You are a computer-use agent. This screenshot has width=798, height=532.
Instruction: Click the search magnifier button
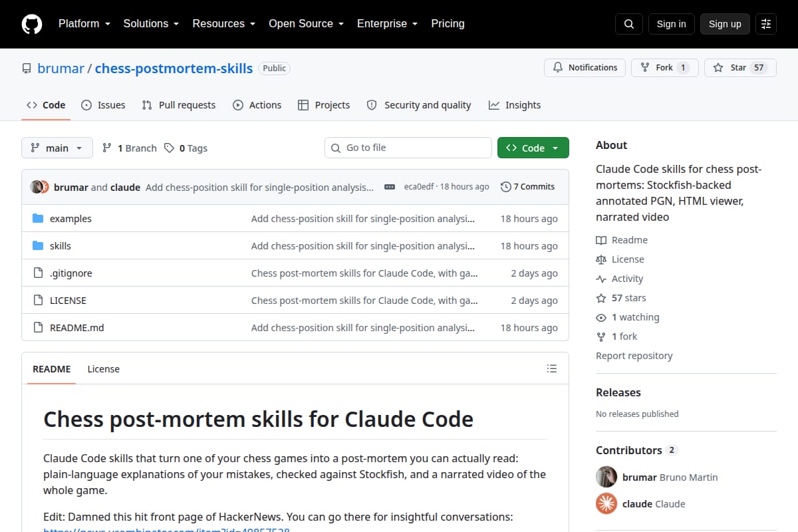(x=629, y=24)
